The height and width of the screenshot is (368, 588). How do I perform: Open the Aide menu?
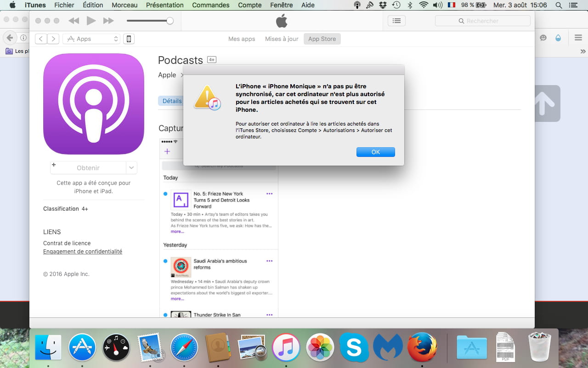(x=308, y=5)
